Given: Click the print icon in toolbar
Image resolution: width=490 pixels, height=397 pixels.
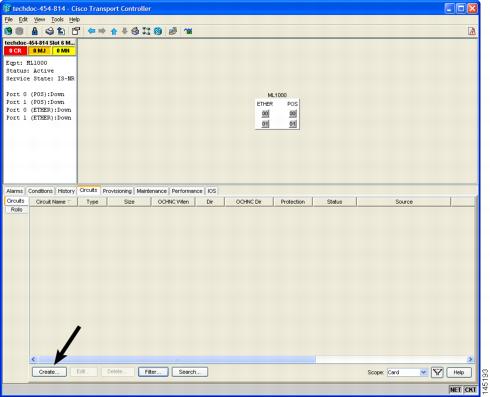Looking at the screenshot, I should (x=50, y=31).
